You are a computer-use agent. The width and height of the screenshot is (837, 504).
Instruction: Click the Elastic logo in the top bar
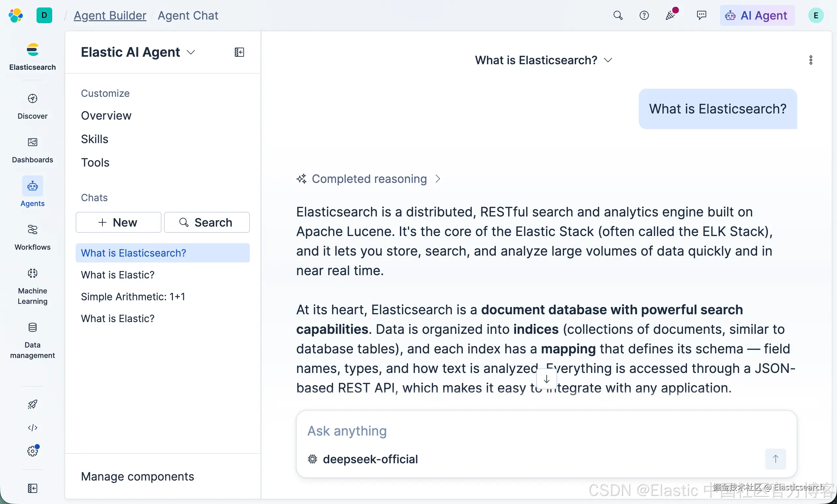point(16,15)
